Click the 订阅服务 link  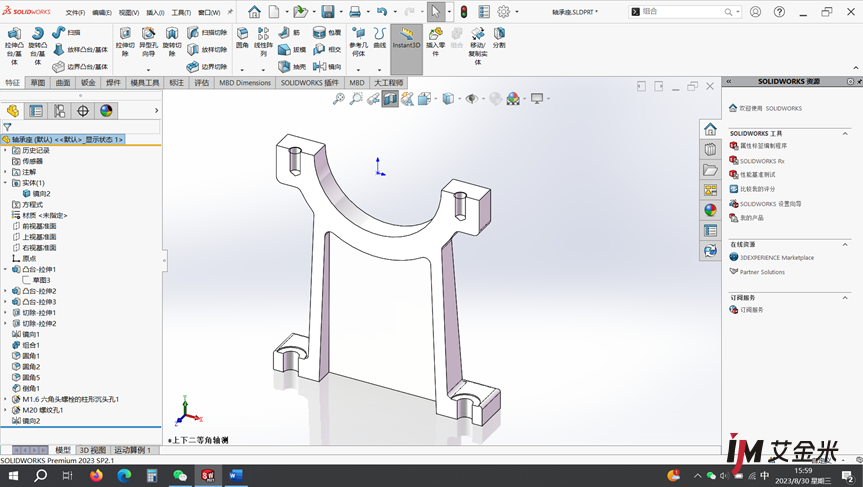tap(752, 310)
